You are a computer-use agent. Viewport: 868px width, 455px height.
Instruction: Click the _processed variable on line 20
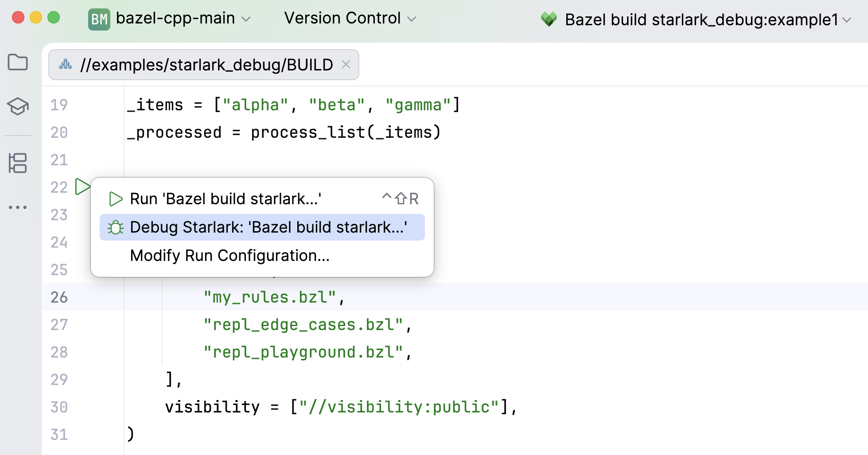click(174, 132)
